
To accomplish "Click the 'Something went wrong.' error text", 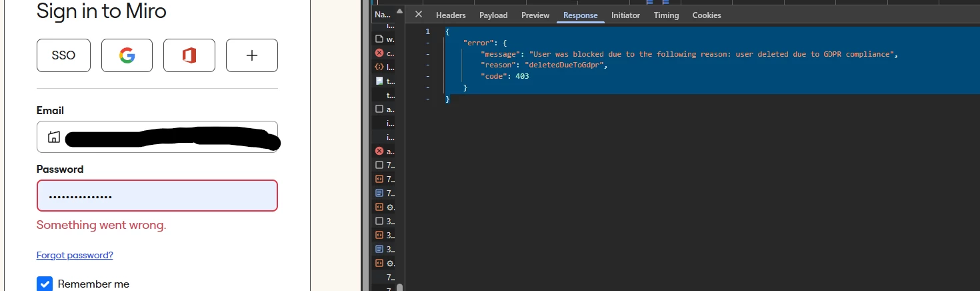I will click(101, 225).
